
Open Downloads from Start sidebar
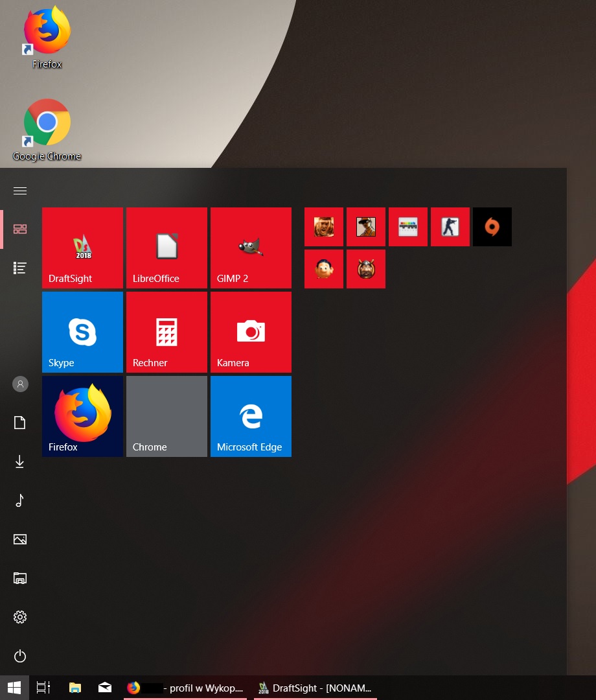pyautogui.click(x=20, y=461)
